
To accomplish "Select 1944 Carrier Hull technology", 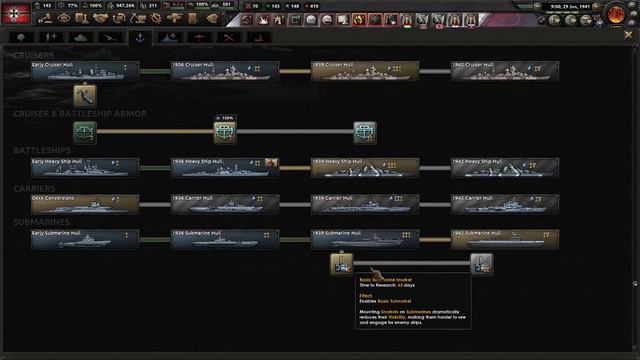I will (505, 204).
